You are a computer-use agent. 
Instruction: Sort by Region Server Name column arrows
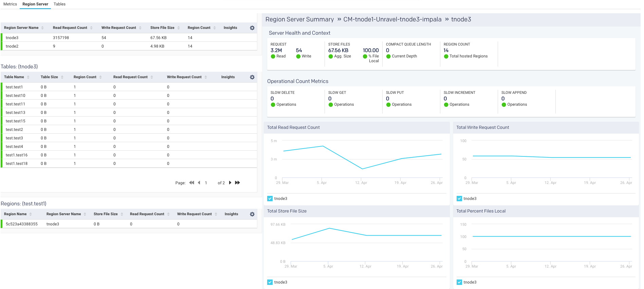click(x=42, y=28)
